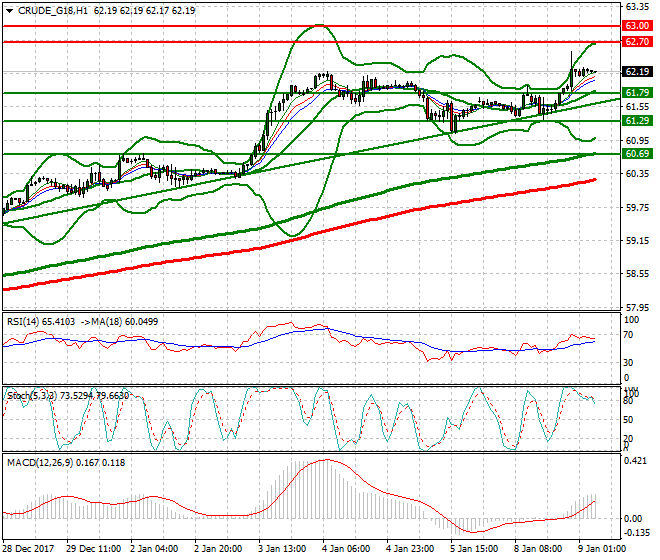Viewport: 660px width, 560px height.
Task: Click the 28 Dec 2017 time axis label
Action: point(28,549)
